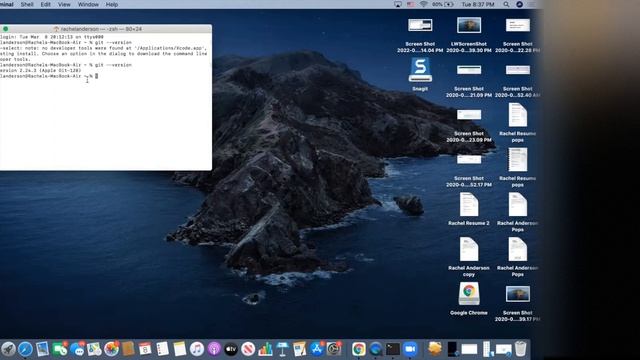640x360 pixels.
Task: Open Zoom from the Dock
Action: point(410,349)
